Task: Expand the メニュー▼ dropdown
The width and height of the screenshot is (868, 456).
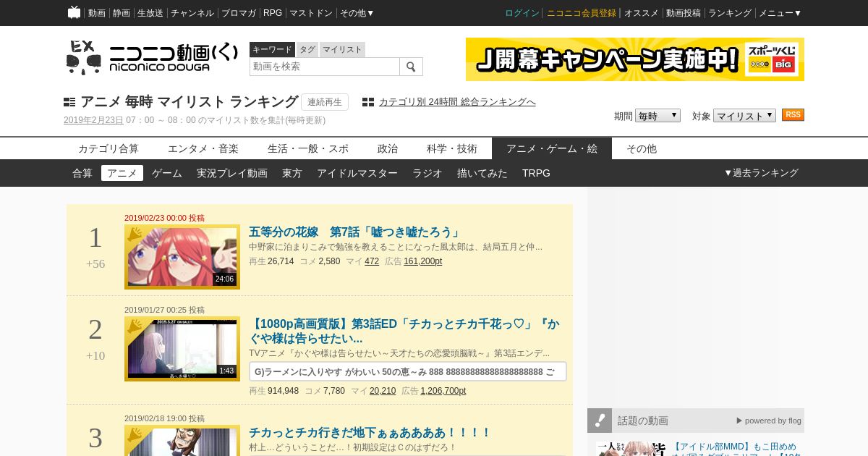Action: (x=780, y=13)
